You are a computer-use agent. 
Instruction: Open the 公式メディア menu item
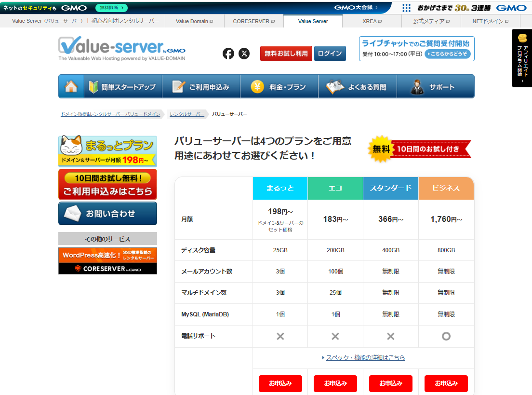pos(431,21)
